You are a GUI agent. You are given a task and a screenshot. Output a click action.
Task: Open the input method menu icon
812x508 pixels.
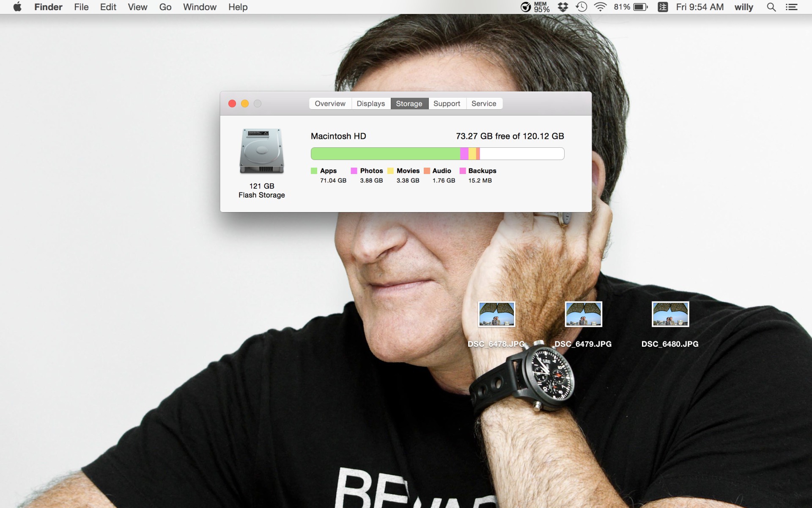tap(663, 7)
